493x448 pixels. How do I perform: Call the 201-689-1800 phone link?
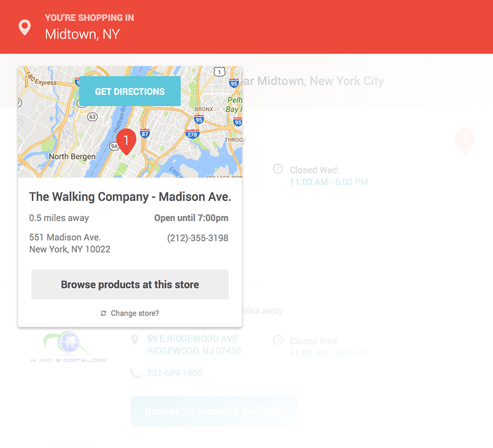click(175, 373)
